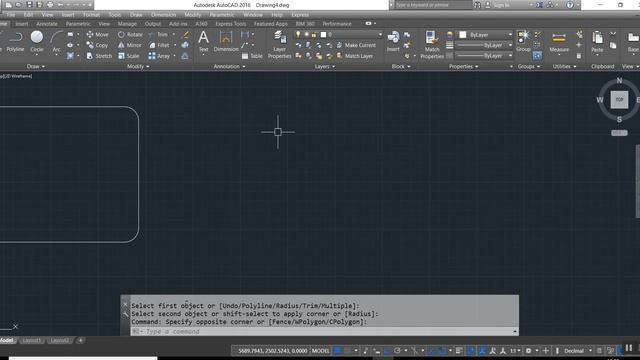
Task: Toggle grid display in status bar
Action: pyautogui.click(x=338, y=351)
